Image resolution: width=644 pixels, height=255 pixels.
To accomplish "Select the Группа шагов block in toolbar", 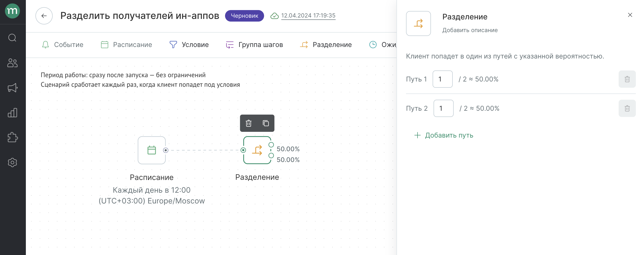I will pos(254,45).
